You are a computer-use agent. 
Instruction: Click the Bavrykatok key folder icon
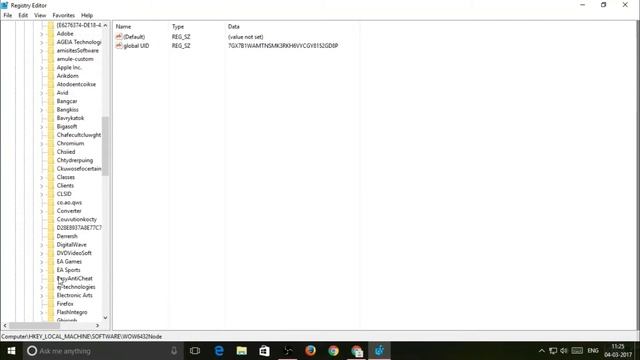point(51,118)
